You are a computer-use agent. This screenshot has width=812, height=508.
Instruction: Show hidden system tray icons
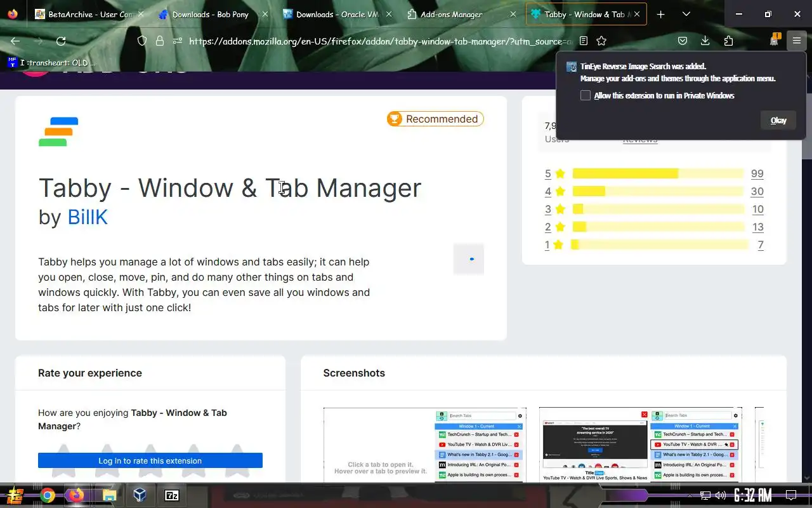(x=690, y=495)
